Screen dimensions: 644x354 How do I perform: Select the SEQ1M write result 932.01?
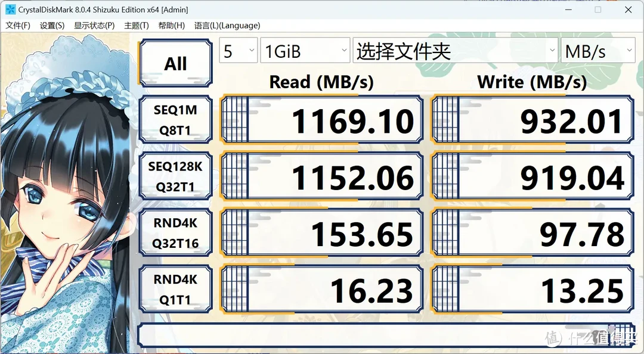(532, 119)
